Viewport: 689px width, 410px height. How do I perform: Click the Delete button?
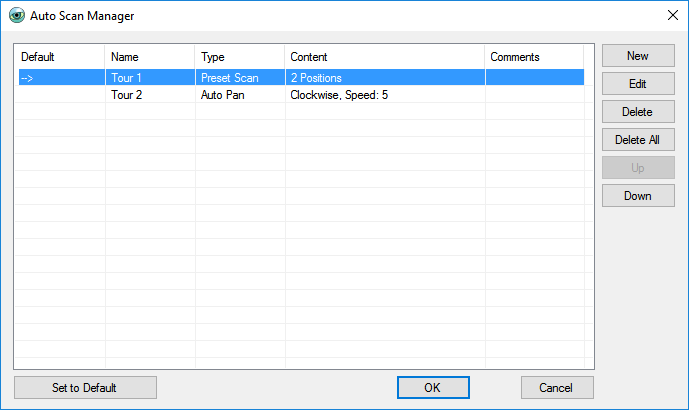(x=638, y=112)
